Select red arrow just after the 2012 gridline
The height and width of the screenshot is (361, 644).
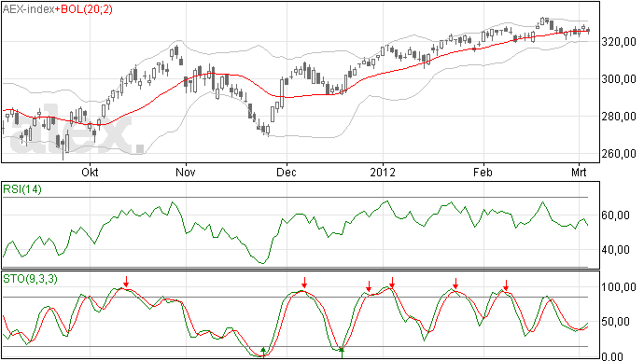point(392,283)
